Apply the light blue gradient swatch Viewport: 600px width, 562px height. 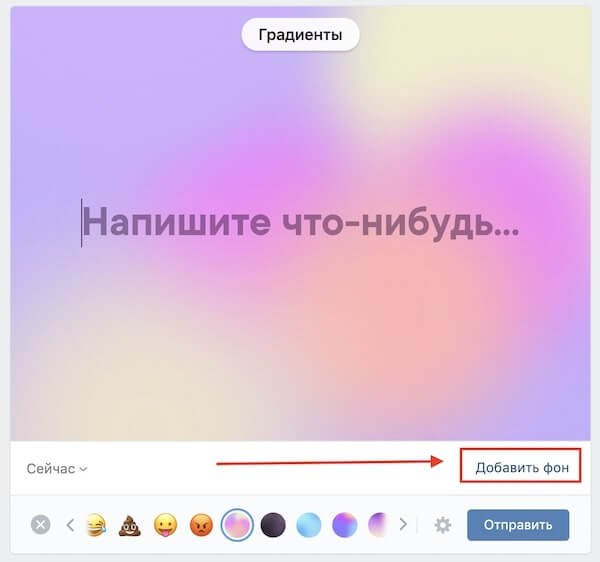(308, 525)
